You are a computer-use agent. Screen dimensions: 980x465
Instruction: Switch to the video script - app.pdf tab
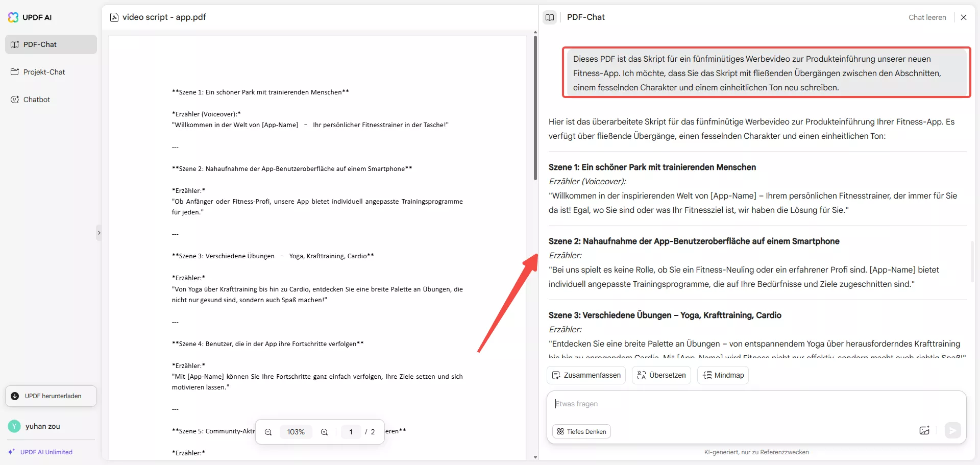pos(163,17)
